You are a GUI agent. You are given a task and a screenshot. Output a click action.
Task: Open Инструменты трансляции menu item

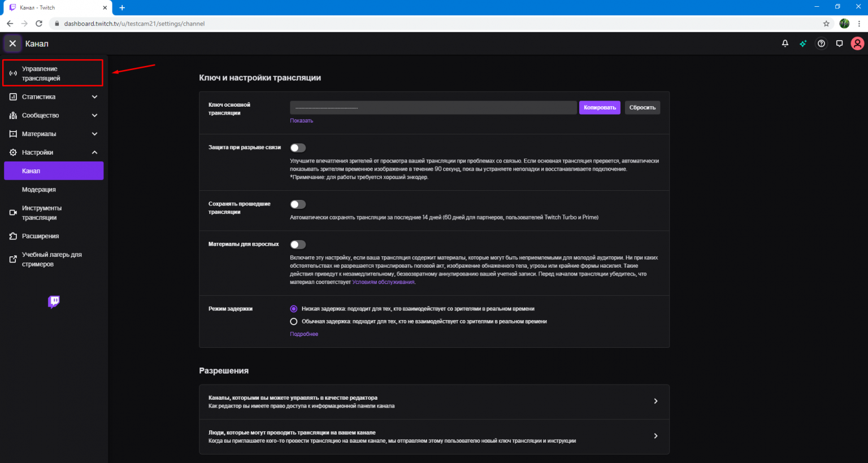54,213
